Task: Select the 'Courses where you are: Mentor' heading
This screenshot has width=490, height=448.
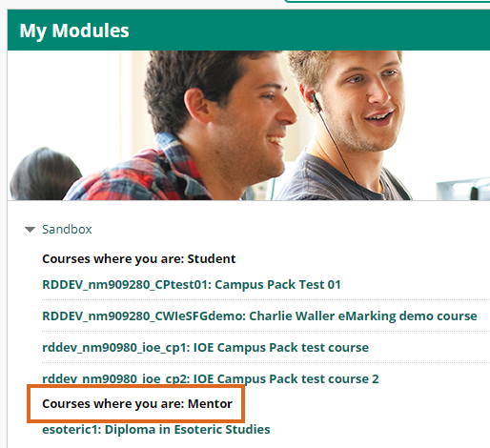Action: [137, 404]
